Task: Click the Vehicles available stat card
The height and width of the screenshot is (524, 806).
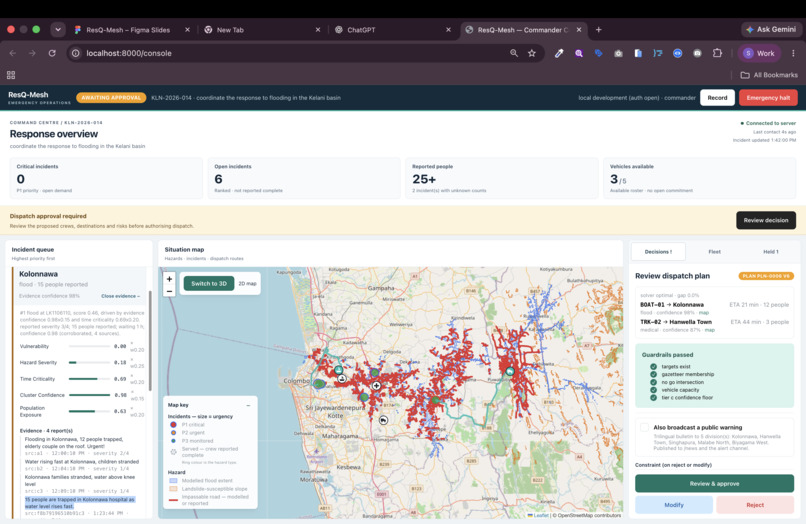Action: 700,178
